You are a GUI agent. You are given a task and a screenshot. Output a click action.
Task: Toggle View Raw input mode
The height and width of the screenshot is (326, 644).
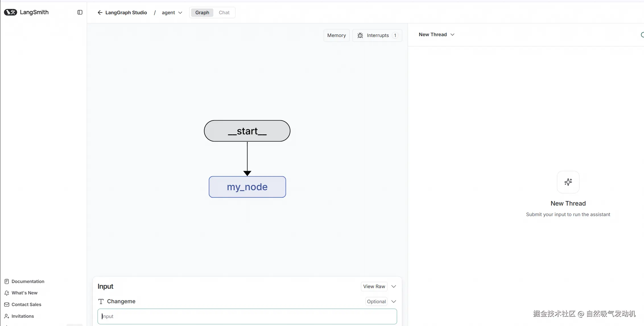pyautogui.click(x=374, y=286)
